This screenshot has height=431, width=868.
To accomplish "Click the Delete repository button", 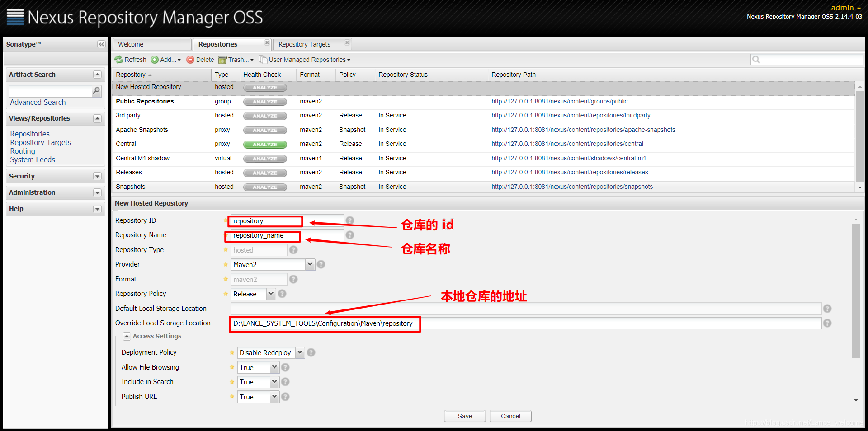I will coord(200,60).
